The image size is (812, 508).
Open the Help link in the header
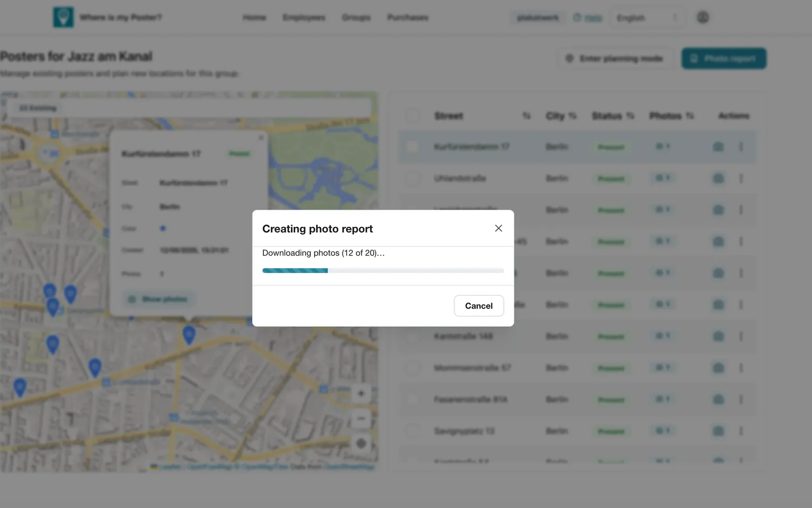tap(587, 18)
